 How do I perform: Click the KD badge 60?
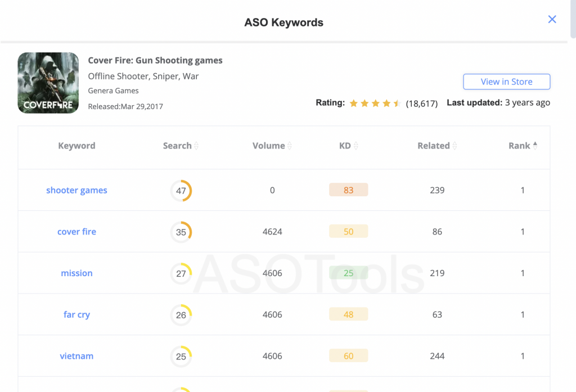pyautogui.click(x=349, y=356)
